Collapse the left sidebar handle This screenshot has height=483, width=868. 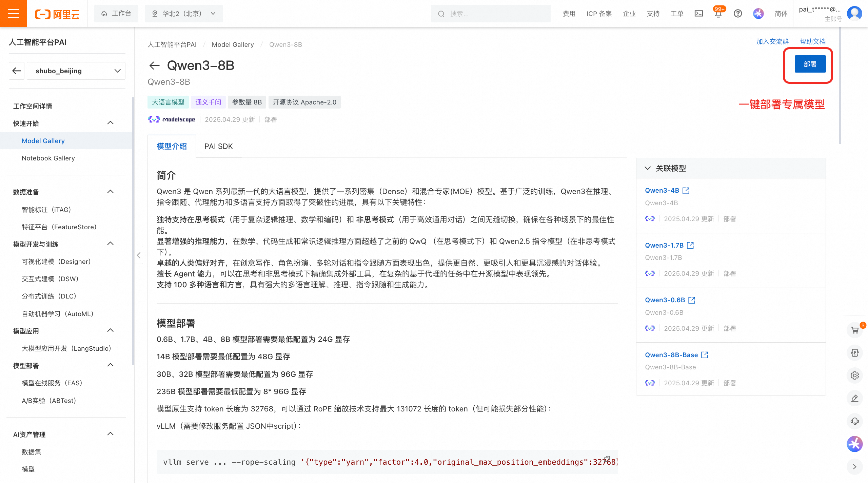pyautogui.click(x=139, y=255)
